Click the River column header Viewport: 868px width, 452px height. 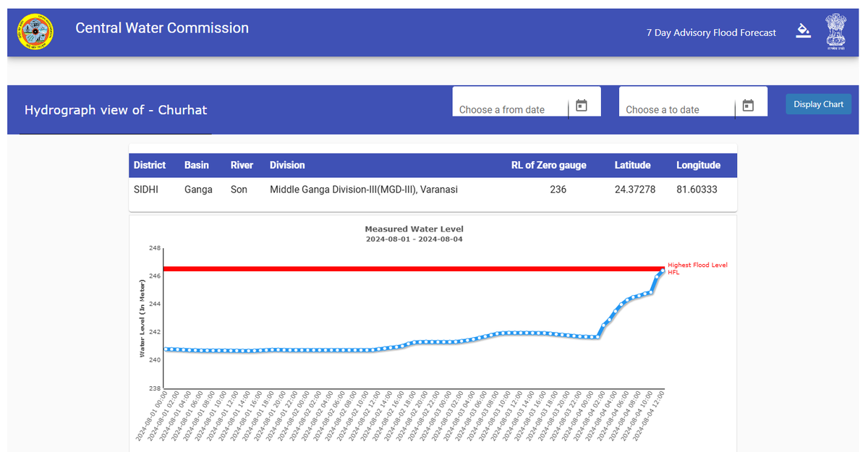click(242, 165)
